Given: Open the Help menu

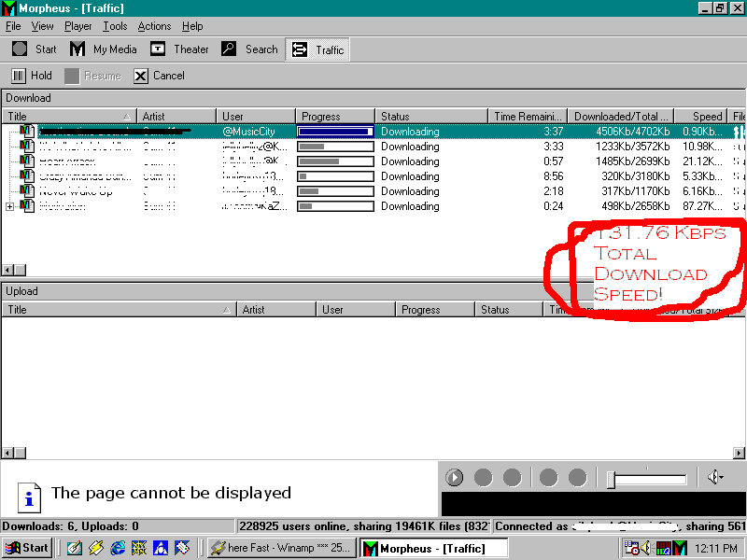Looking at the screenshot, I should tap(192, 26).
